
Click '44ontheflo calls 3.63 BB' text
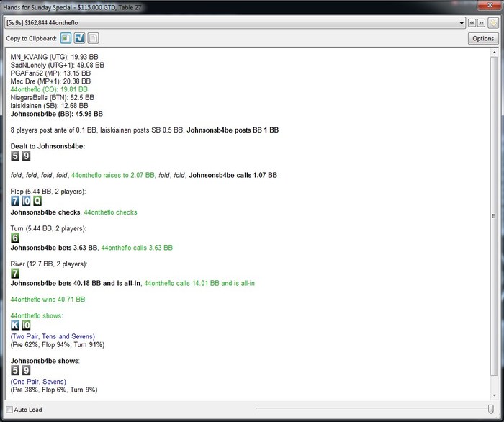(x=137, y=248)
